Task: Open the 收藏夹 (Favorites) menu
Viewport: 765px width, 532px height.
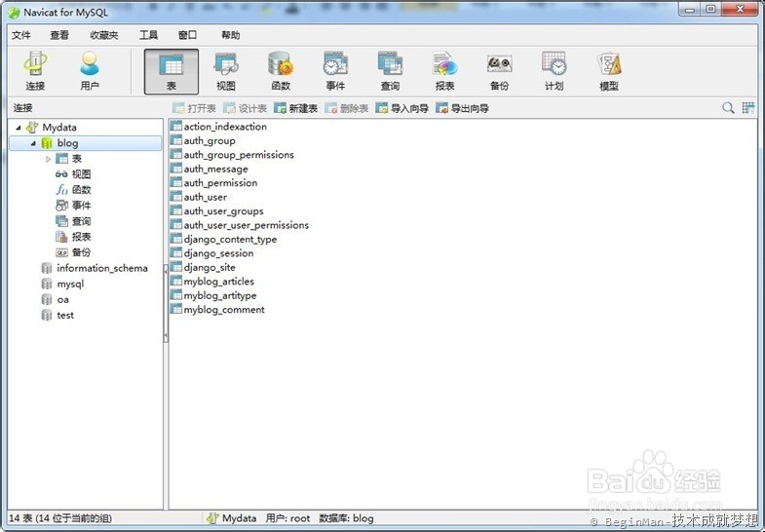Action: click(104, 35)
